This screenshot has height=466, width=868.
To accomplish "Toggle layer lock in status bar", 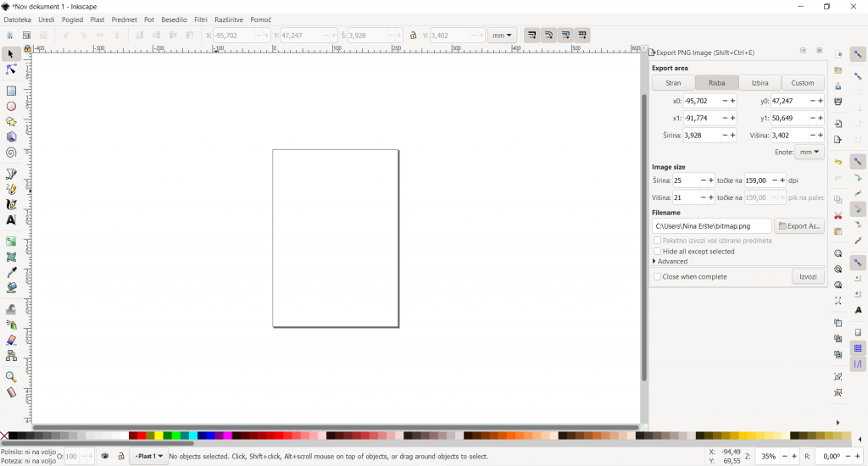I will pos(120,456).
